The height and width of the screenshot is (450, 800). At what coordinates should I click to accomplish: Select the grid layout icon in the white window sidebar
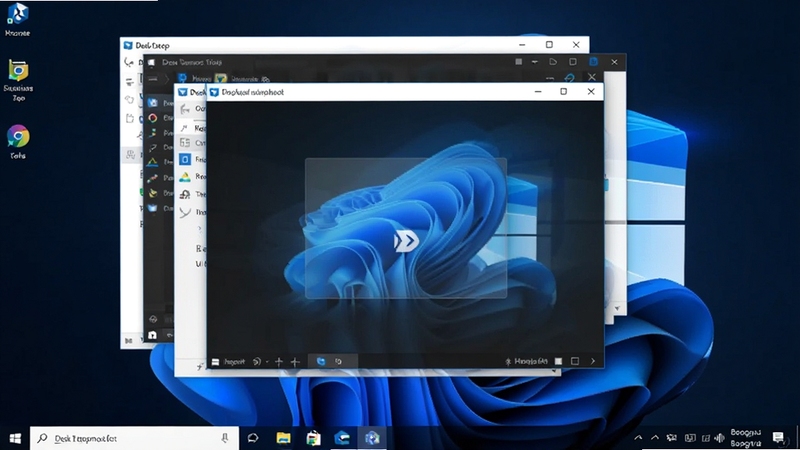click(x=185, y=143)
